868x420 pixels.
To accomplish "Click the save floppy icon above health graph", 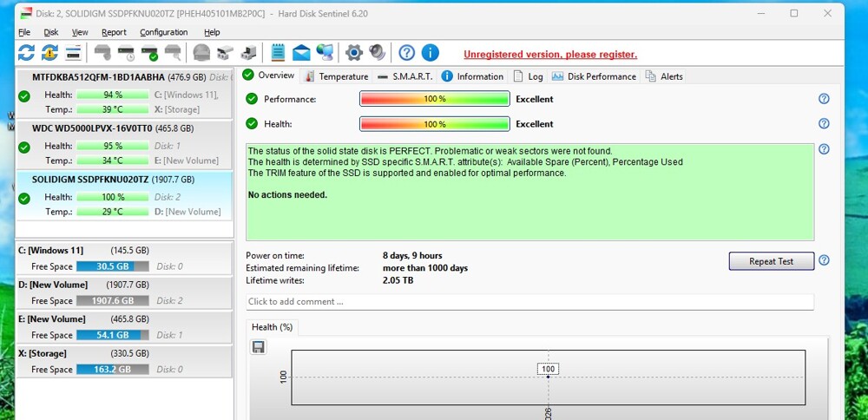I will 258,347.
